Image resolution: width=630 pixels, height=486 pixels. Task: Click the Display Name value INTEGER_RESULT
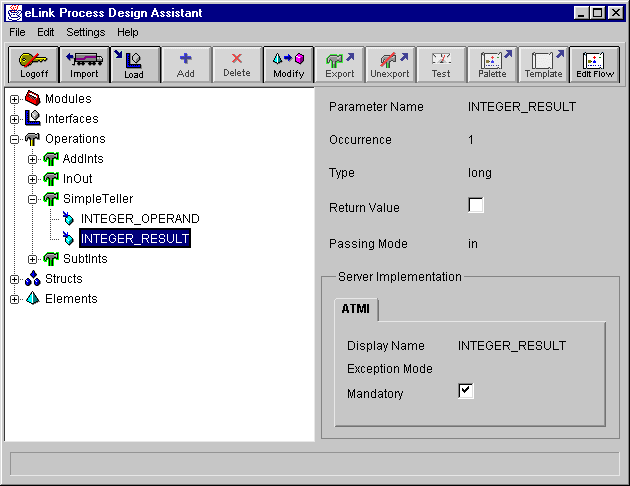coord(512,345)
